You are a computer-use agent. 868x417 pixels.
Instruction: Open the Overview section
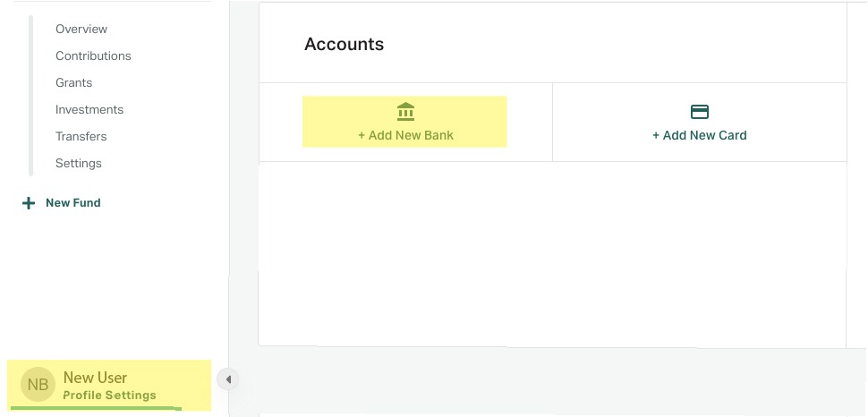coord(81,29)
